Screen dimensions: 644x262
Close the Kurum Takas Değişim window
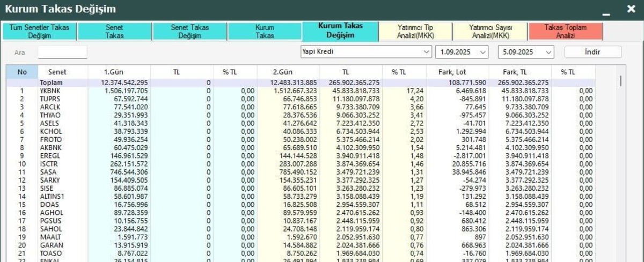click(x=631, y=9)
